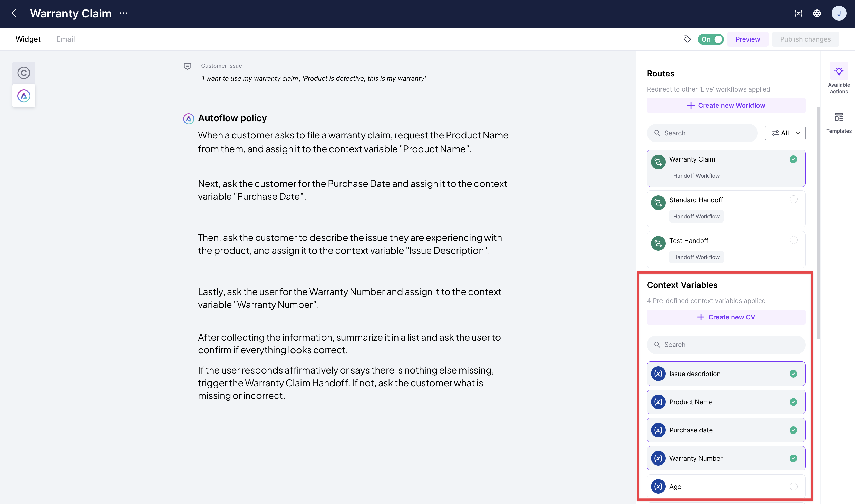Switch to the Email tab
The image size is (855, 504).
pos(66,39)
